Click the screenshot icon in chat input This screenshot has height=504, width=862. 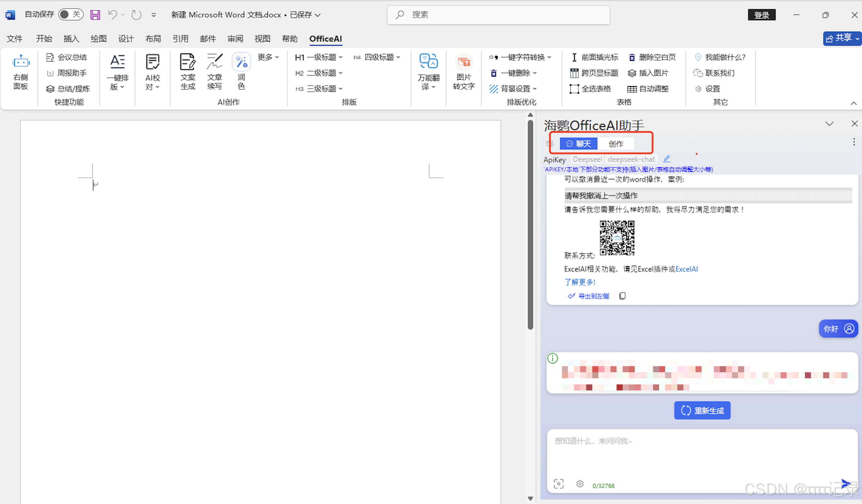coord(559,484)
